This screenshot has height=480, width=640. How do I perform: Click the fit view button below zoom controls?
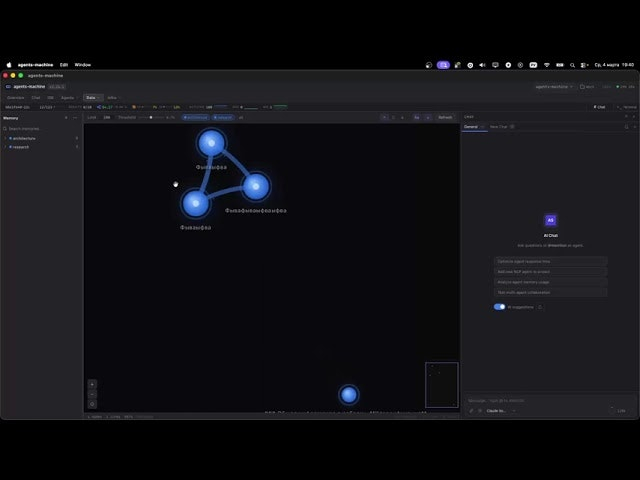(92, 404)
